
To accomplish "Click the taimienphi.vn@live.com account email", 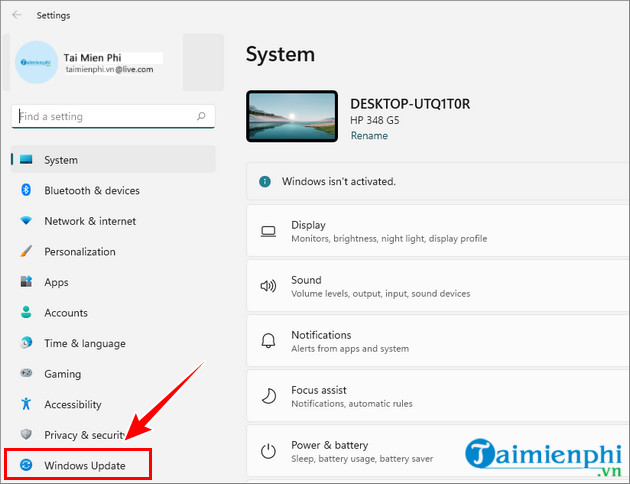I will (x=109, y=69).
